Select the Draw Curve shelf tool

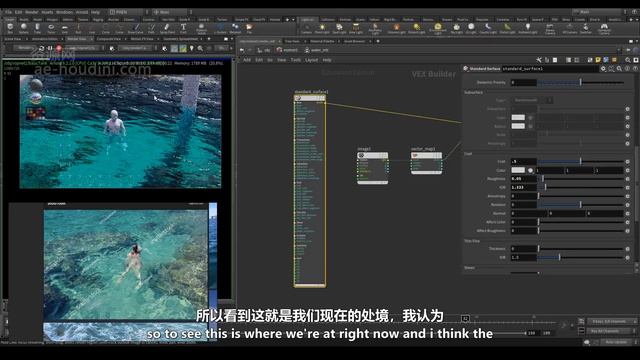pos(136,28)
